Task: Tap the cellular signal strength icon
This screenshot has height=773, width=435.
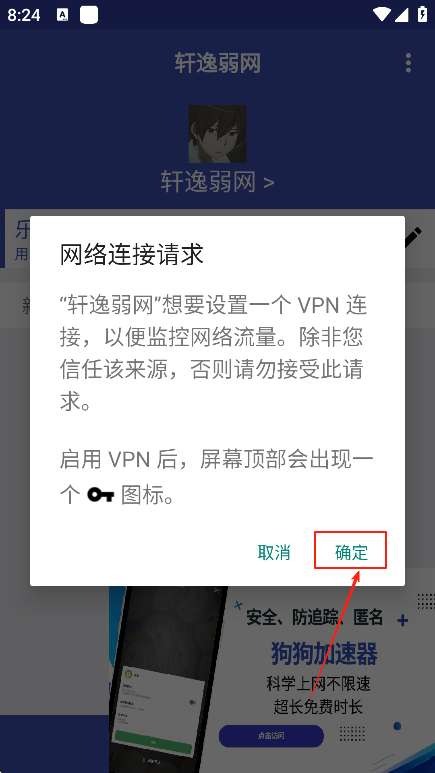Action: [402, 14]
